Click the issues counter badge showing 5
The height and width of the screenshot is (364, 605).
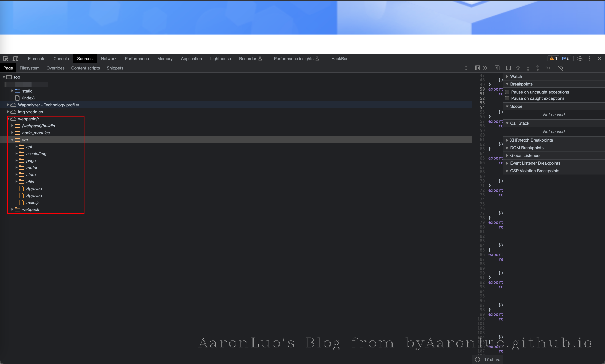coord(566,59)
